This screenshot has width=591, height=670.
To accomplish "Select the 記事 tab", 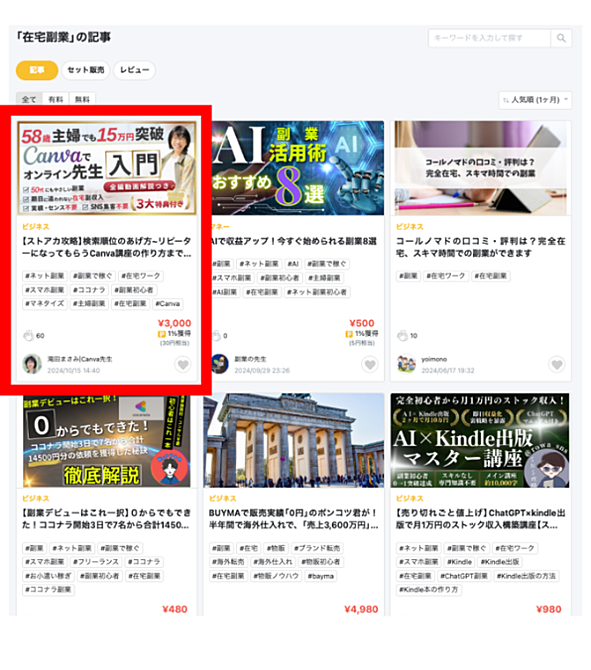I will click(x=37, y=70).
